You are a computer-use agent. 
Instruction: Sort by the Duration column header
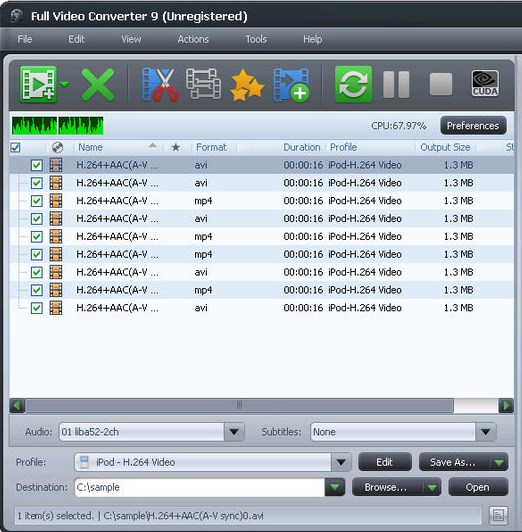point(302,147)
